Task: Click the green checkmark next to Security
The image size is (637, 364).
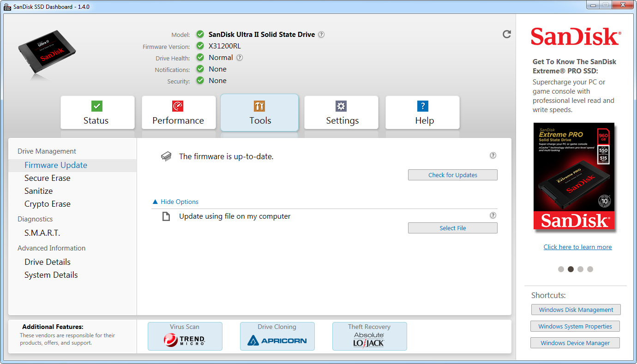Action: 200,80
